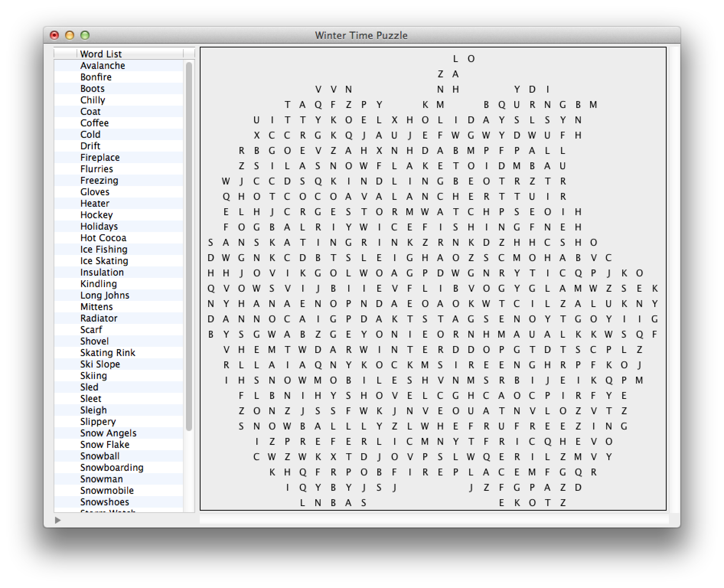
Task: Select Skating Rink in the list
Action: click(x=108, y=353)
